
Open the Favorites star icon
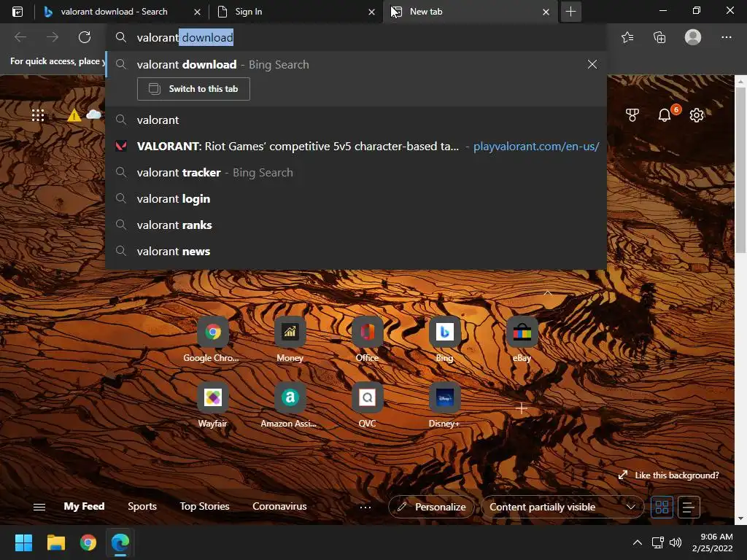tap(627, 37)
